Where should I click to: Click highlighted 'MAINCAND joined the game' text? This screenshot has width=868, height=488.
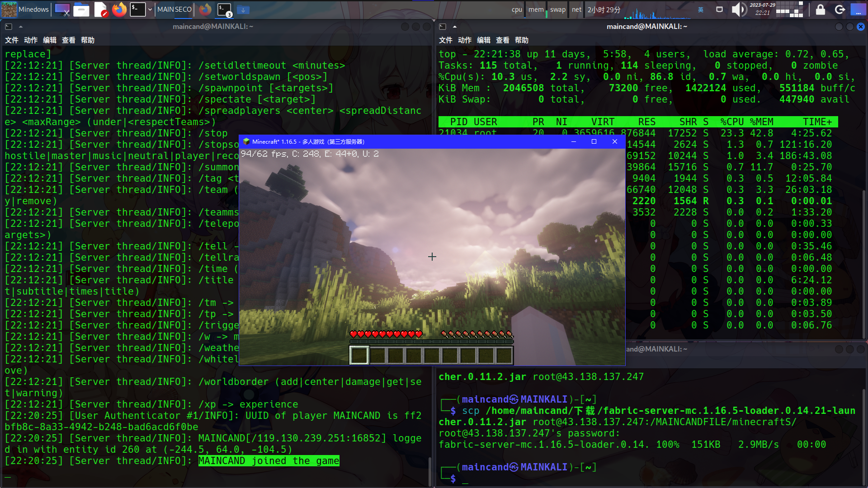coord(269,461)
